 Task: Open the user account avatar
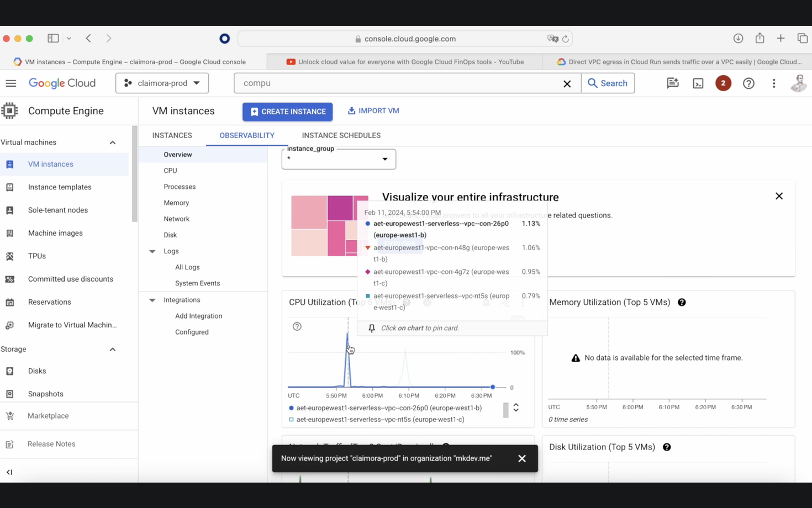pos(799,83)
